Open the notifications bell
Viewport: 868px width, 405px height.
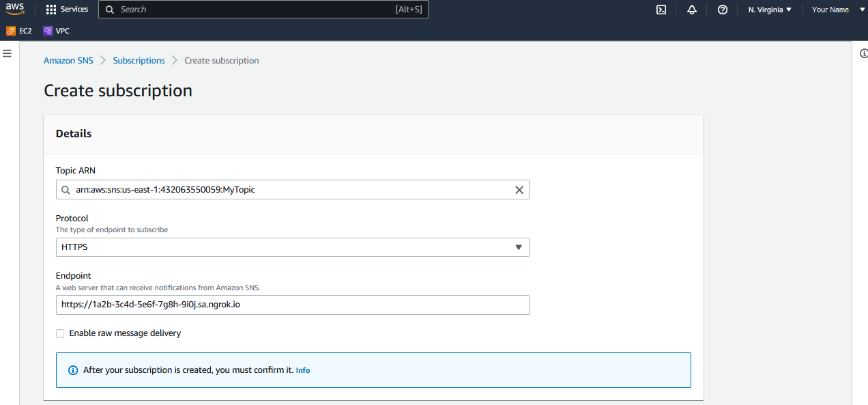(x=692, y=10)
